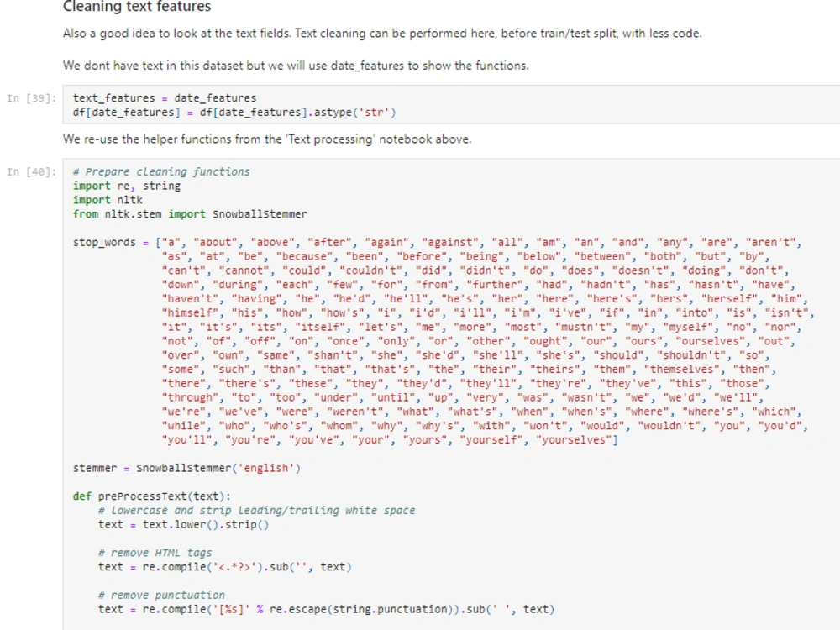Click the "himself" stop word string
840x630 pixels.
point(190,312)
